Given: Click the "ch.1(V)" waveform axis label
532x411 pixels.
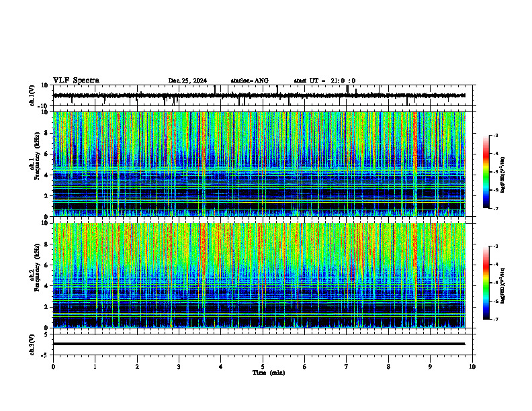Looking at the screenshot, I should [x=32, y=95].
